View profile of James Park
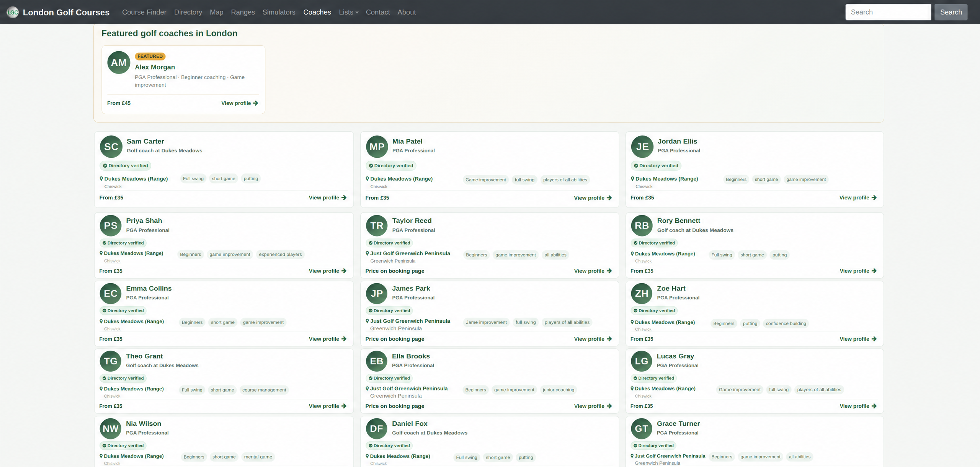The image size is (980, 467). pos(593,339)
